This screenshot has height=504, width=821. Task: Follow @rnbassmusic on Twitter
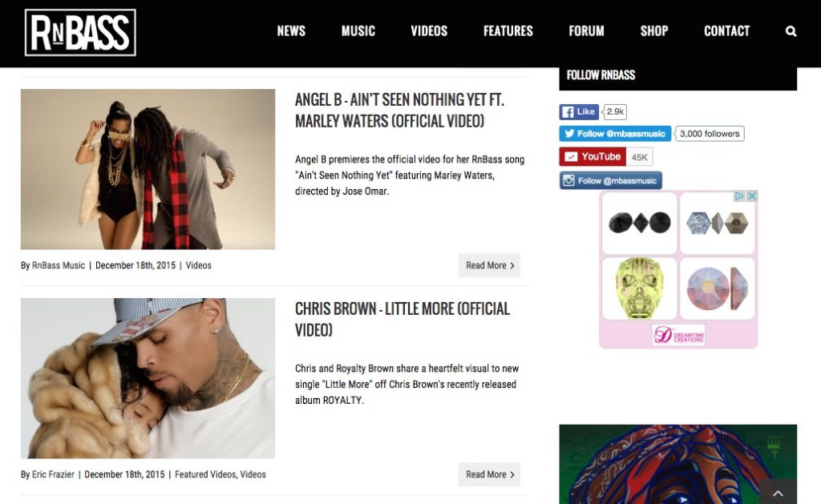click(615, 134)
